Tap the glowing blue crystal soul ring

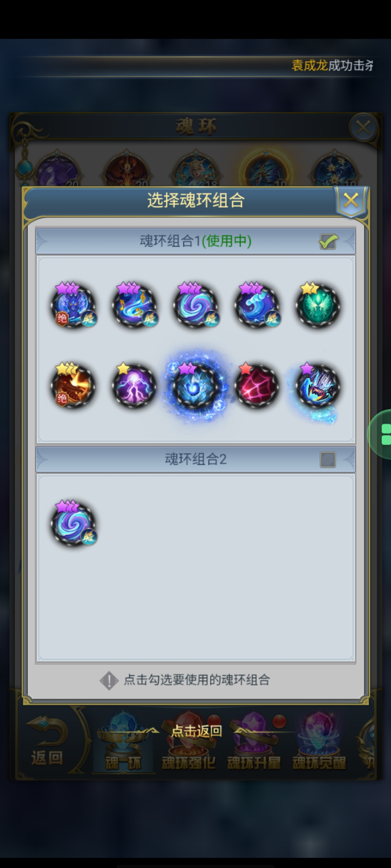click(x=195, y=386)
